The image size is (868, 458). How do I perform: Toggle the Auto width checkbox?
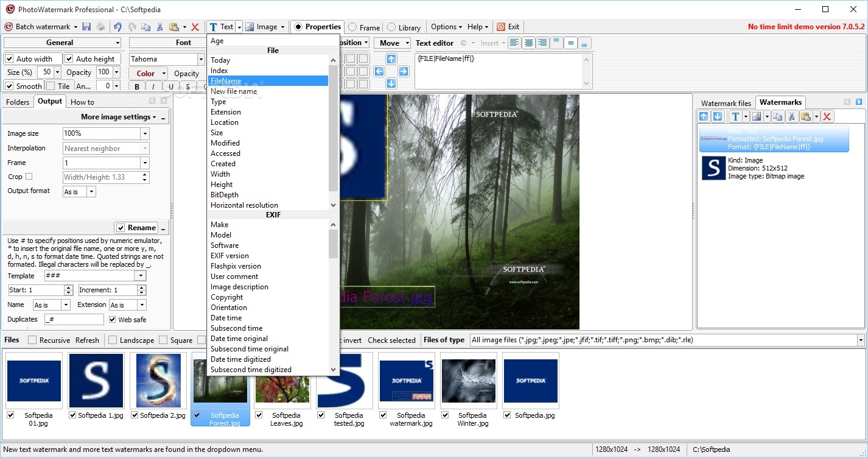[x=9, y=59]
